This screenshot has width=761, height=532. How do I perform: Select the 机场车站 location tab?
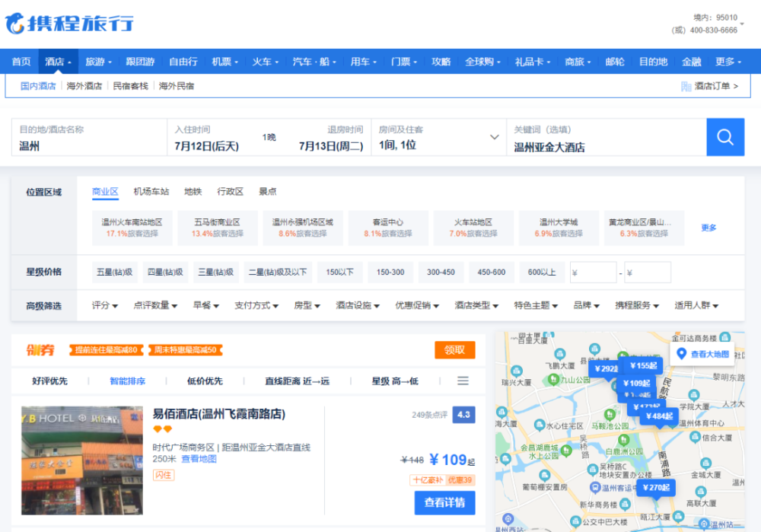point(151,192)
